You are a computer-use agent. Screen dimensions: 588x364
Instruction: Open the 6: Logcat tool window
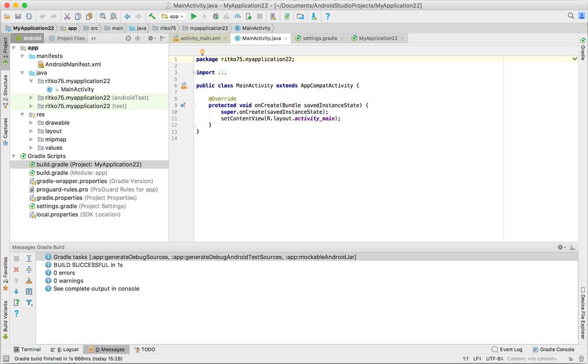click(x=64, y=350)
